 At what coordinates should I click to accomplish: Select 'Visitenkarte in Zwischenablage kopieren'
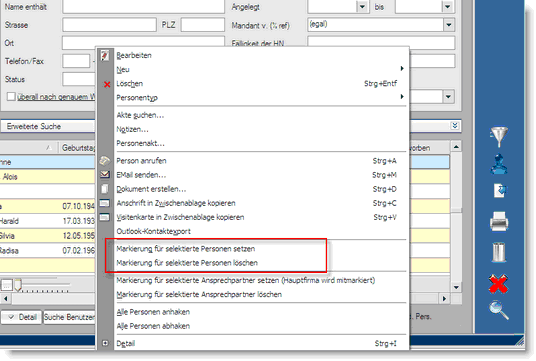tap(261, 217)
